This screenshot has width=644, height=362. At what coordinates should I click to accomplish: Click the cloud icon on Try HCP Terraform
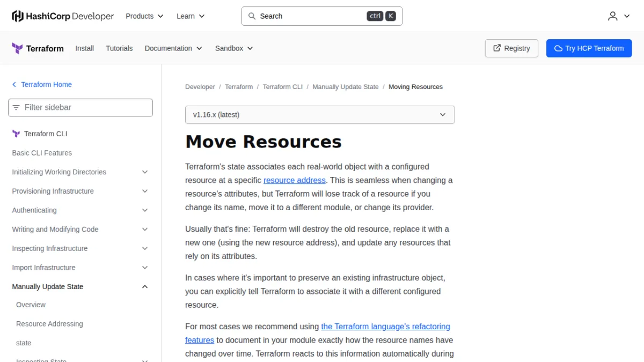pyautogui.click(x=558, y=48)
